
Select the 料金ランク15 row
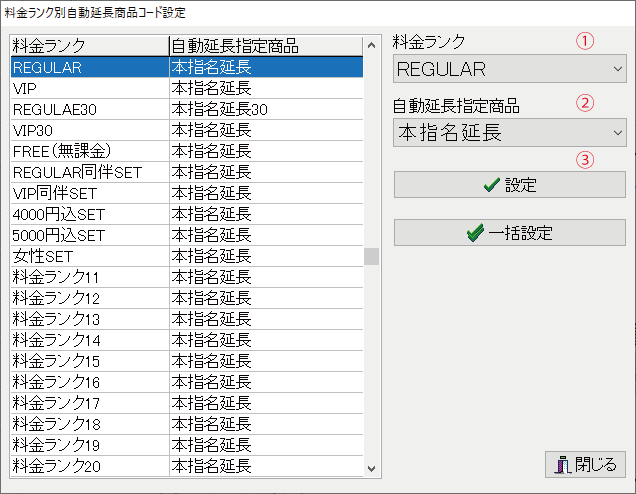click(x=187, y=362)
